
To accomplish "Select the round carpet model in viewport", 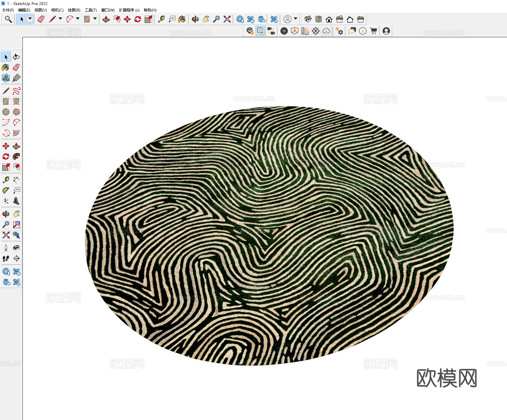I will (269, 236).
